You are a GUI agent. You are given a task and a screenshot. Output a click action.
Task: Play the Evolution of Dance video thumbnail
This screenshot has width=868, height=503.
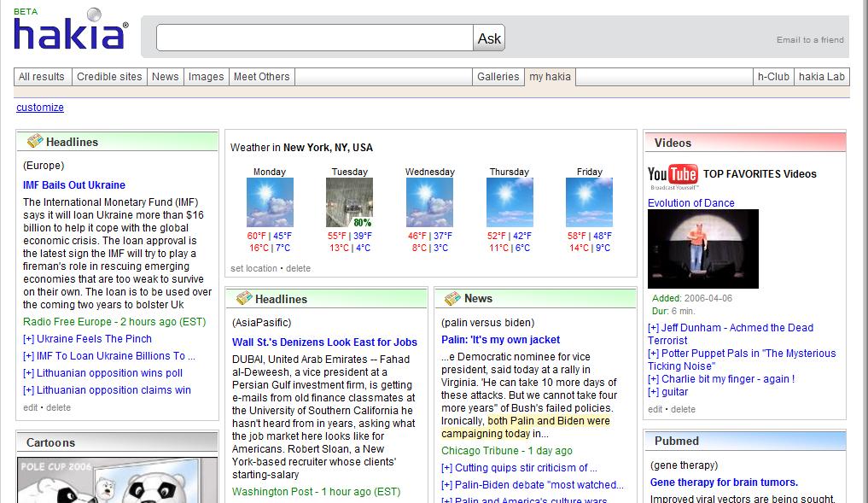click(702, 249)
